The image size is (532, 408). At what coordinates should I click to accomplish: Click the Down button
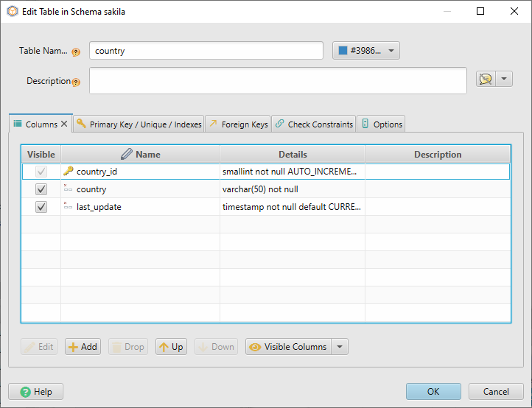(x=216, y=347)
